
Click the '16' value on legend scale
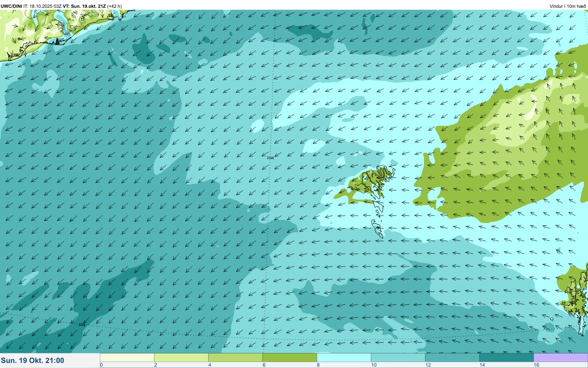coord(536,365)
